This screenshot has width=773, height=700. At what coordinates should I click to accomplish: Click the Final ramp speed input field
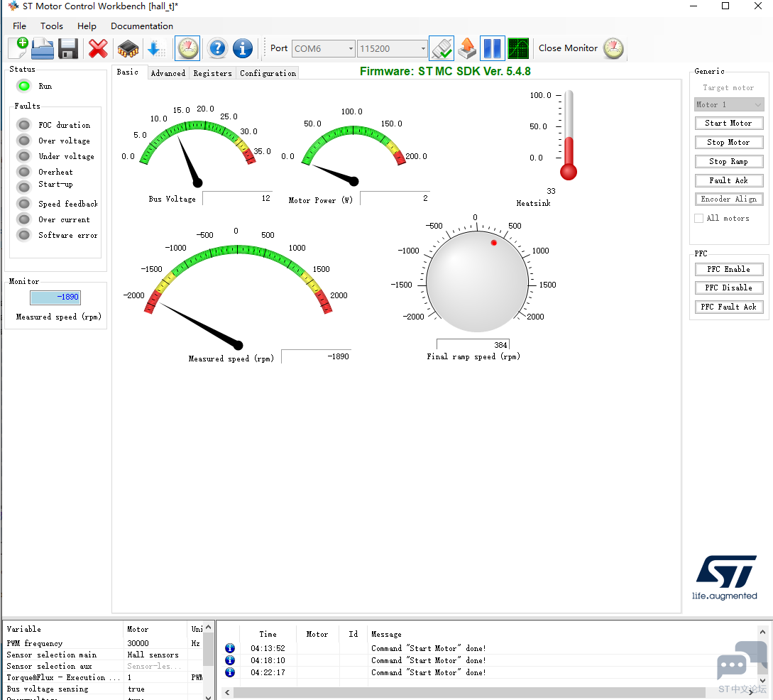pos(473,345)
